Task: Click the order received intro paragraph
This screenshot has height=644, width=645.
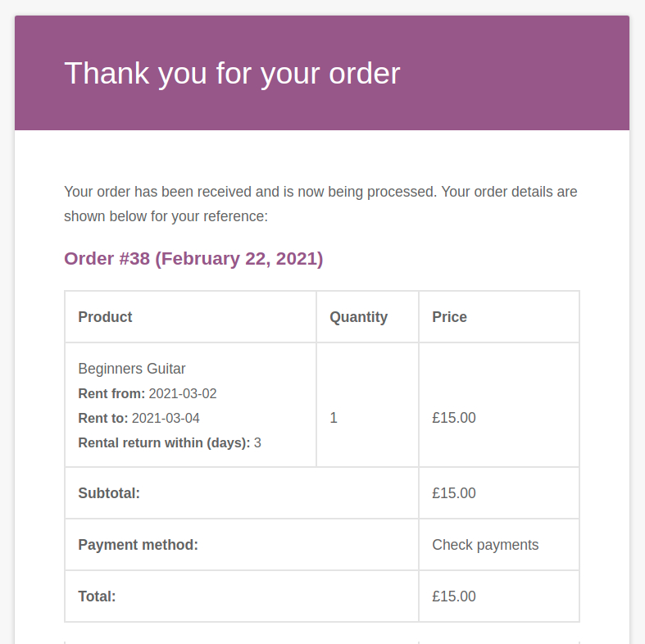Action: point(320,204)
